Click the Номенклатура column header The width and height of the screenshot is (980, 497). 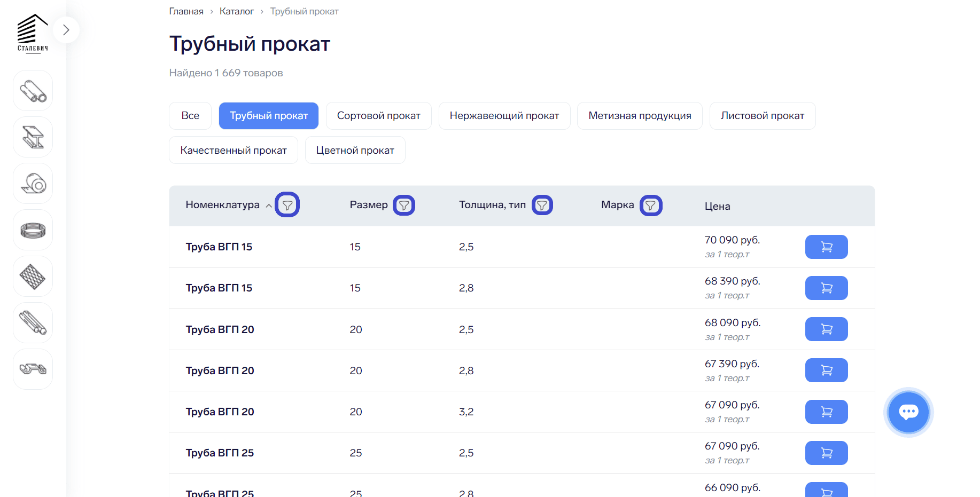[222, 205]
